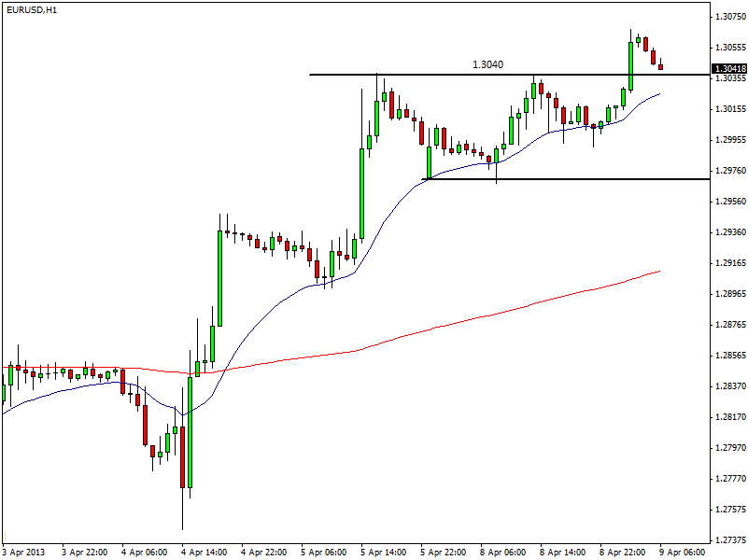
Task: Select the 9 Apr 06:00 time label
Action: 683,552
